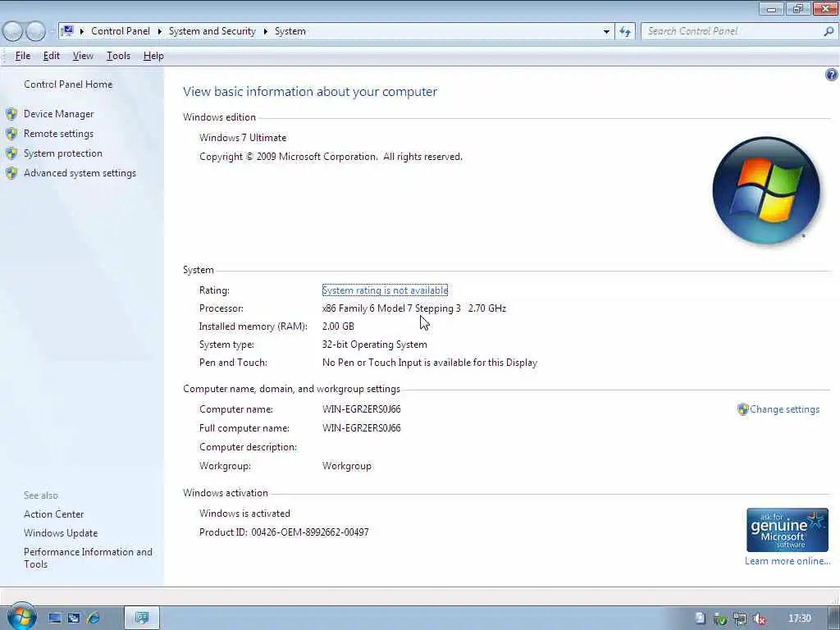Screen dimensions: 840x630
Task: Click x86 Family 6 Model 7 processor text
Action: coord(414,308)
